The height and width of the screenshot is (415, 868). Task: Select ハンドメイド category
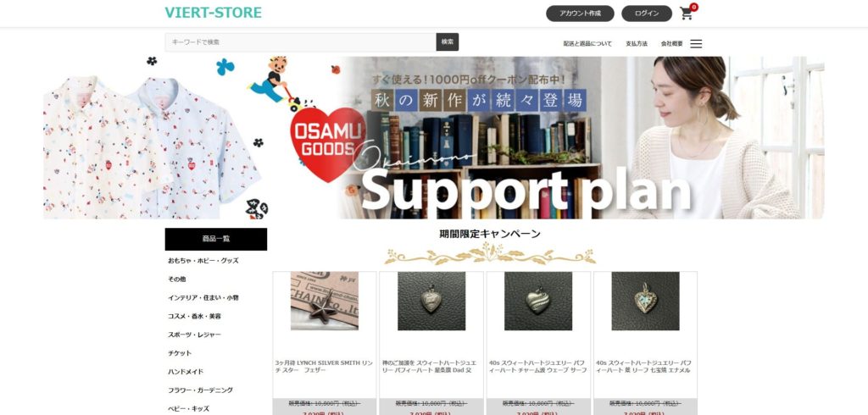(x=186, y=372)
